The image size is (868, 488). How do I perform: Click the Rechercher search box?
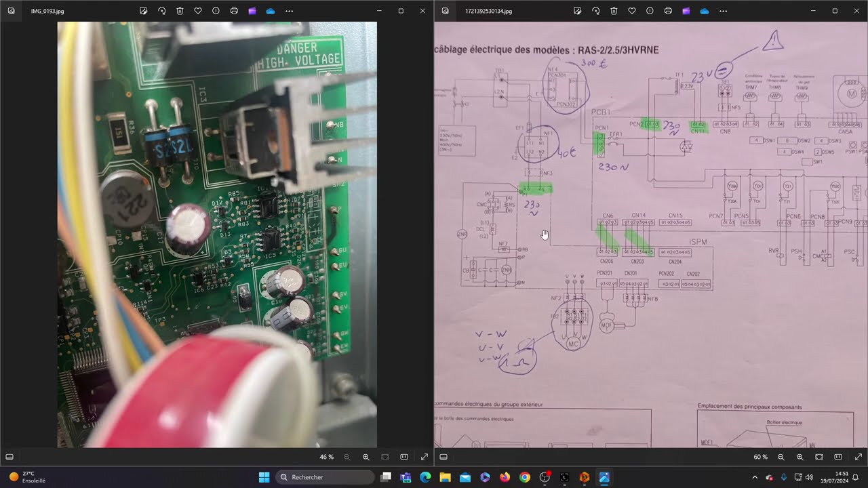click(325, 477)
